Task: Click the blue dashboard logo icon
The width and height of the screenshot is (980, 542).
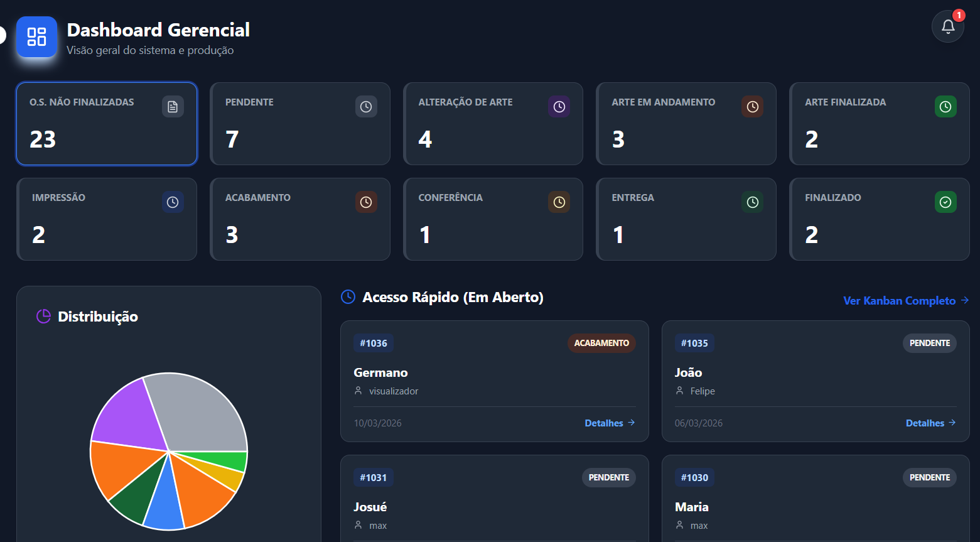Action: coord(36,37)
